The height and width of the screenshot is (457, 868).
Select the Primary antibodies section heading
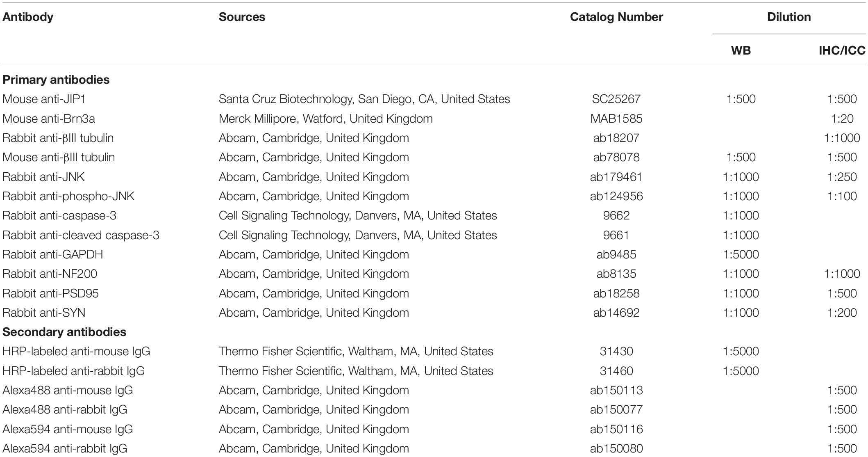pos(56,80)
